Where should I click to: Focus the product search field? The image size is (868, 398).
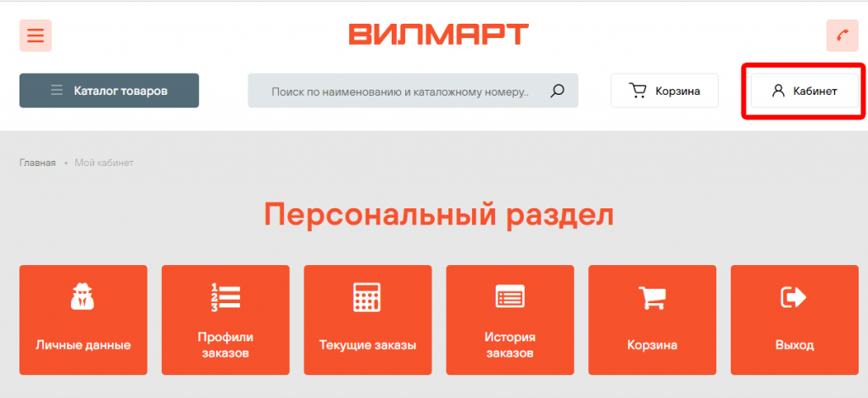tap(413, 91)
